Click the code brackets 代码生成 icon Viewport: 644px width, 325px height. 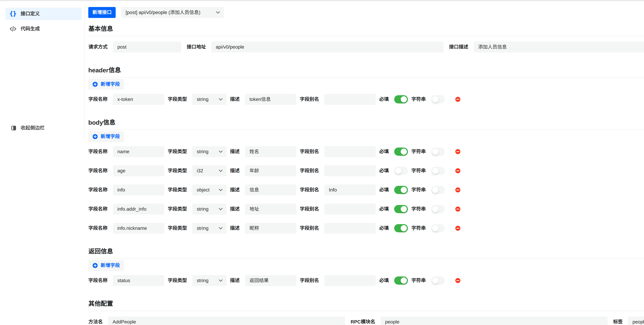click(x=13, y=29)
